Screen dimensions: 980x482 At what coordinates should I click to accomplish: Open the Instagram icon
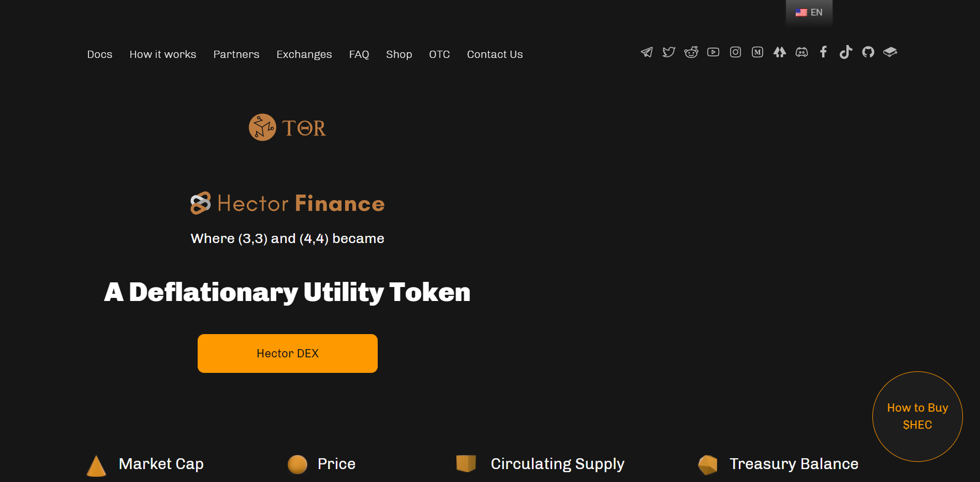pyautogui.click(x=735, y=52)
